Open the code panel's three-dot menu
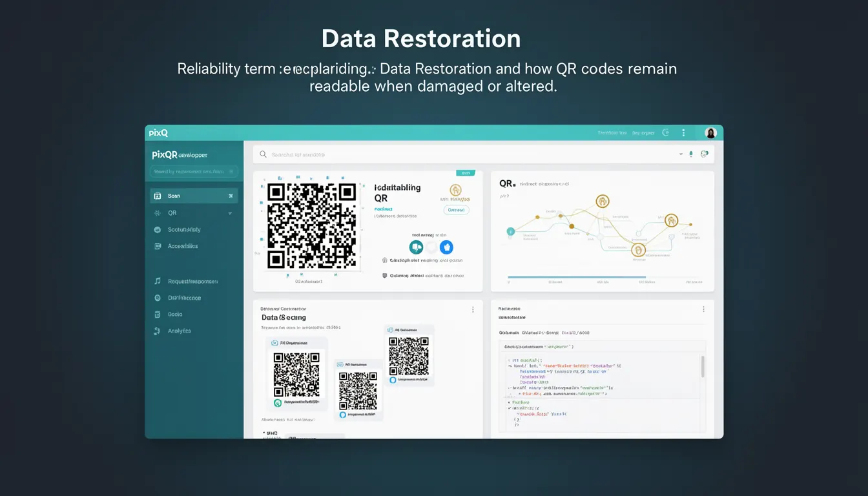The height and width of the screenshot is (496, 868). click(704, 309)
